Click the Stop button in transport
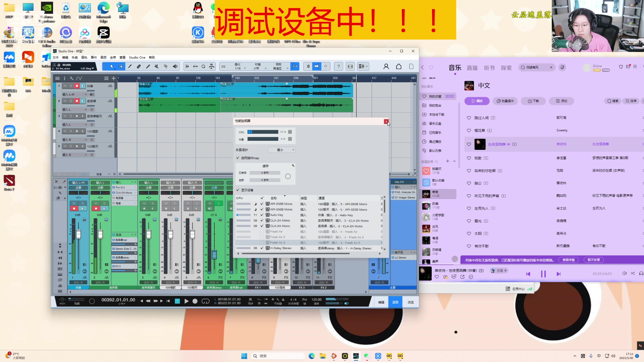This screenshot has width=644, height=362. [x=177, y=301]
